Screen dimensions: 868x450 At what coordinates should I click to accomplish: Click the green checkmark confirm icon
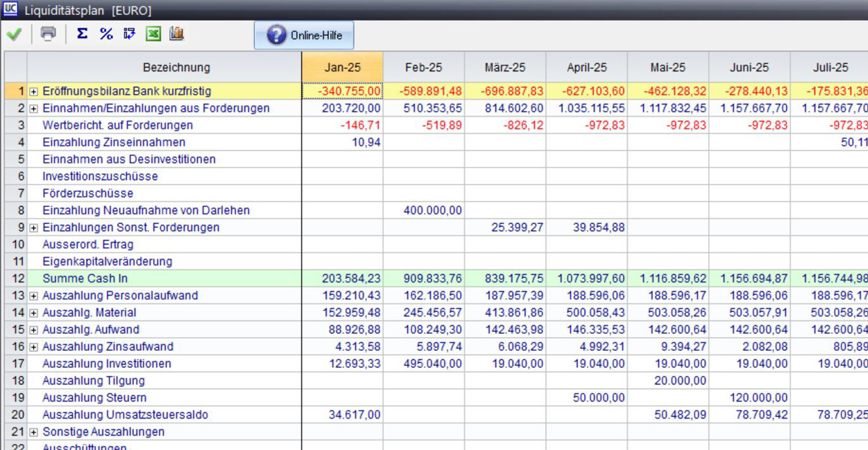tap(14, 34)
